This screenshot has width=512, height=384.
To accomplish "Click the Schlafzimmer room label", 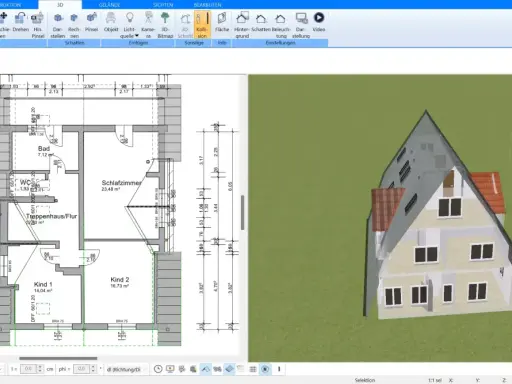I will [x=121, y=183].
